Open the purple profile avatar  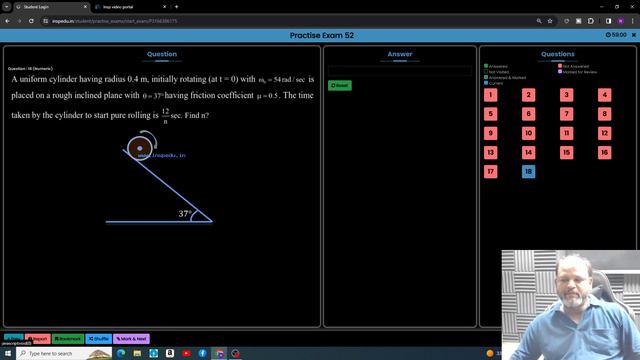click(621, 21)
